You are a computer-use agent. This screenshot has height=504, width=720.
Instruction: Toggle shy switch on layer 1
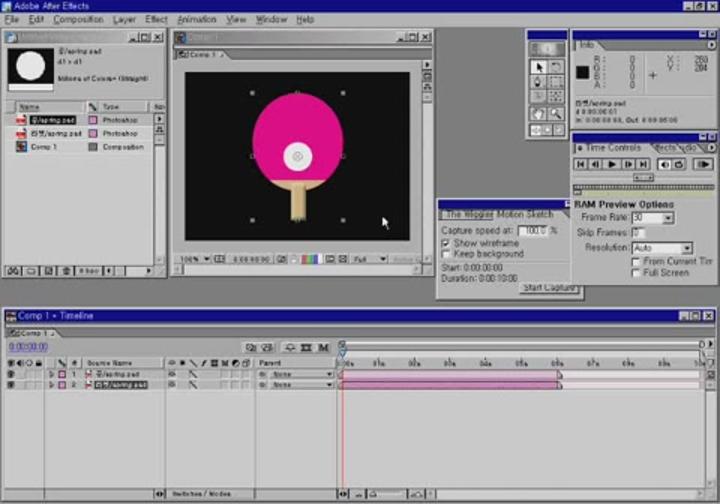click(x=172, y=374)
